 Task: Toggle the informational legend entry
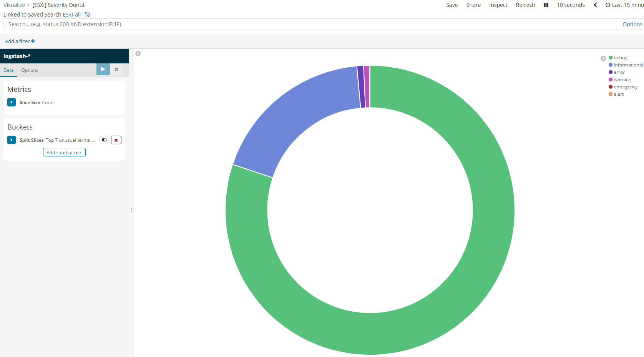(x=626, y=65)
